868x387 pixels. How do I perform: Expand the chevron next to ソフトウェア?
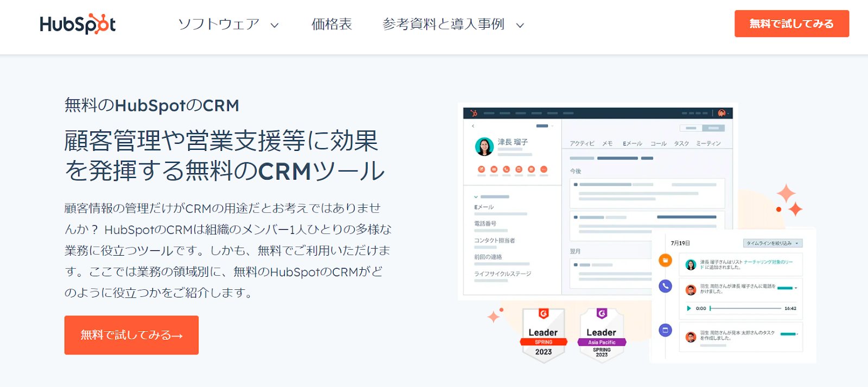click(275, 25)
